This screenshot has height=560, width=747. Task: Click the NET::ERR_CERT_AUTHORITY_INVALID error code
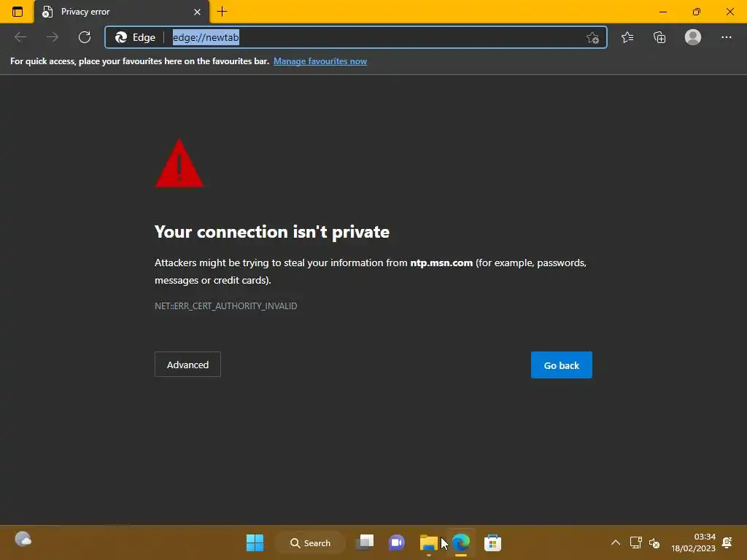226,306
